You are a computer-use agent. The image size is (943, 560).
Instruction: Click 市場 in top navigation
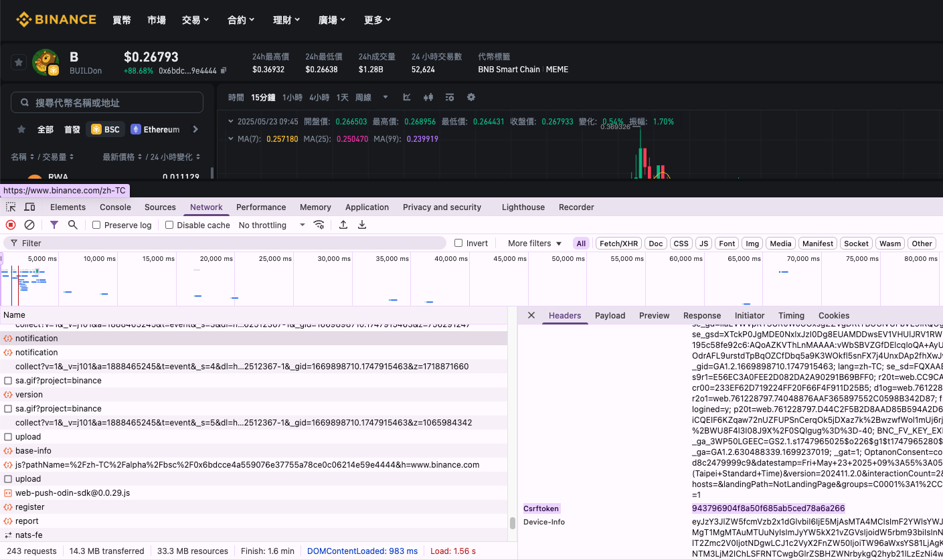click(157, 20)
